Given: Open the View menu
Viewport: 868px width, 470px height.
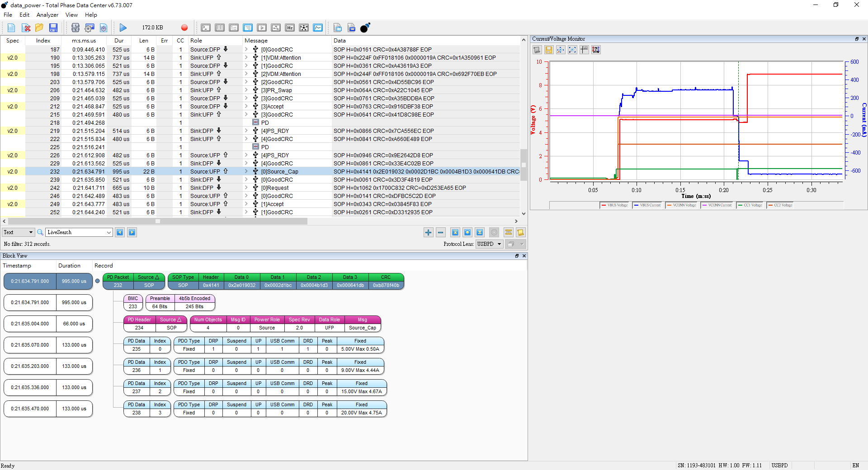Looking at the screenshot, I should click(x=71, y=15).
